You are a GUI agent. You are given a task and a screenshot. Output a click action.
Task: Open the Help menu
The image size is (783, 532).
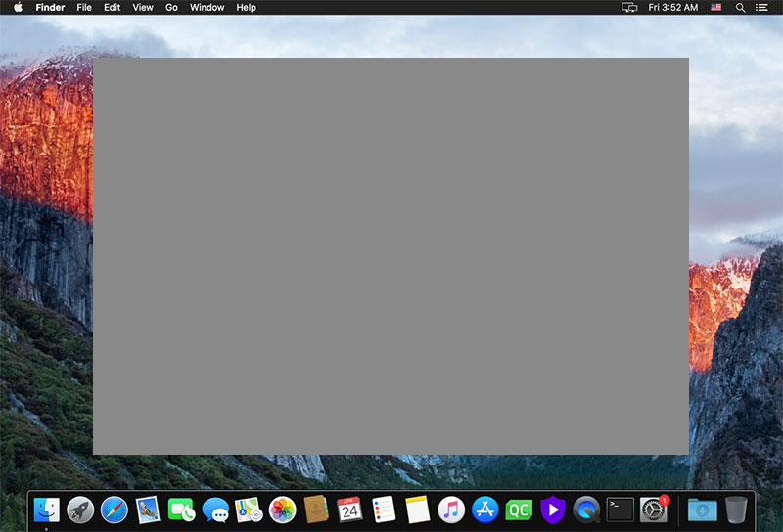tap(247, 7)
